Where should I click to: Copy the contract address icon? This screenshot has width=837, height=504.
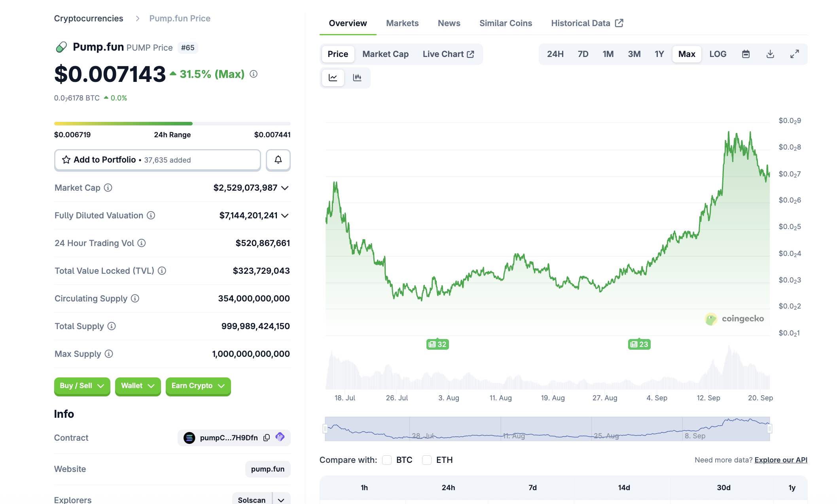266,438
